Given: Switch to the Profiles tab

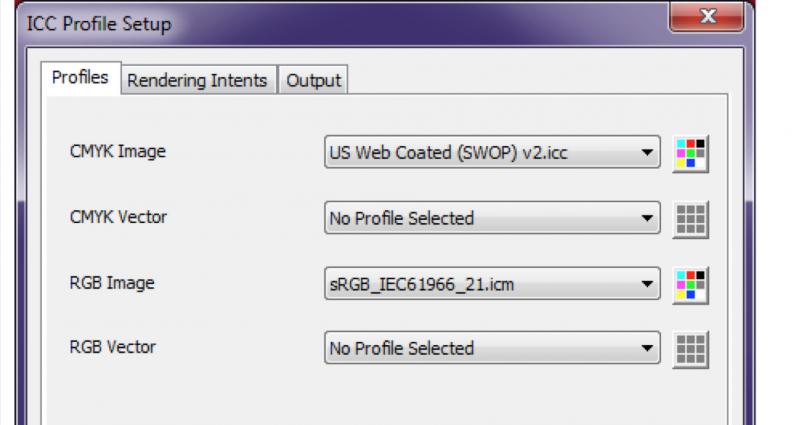Looking at the screenshot, I should coord(81,78).
